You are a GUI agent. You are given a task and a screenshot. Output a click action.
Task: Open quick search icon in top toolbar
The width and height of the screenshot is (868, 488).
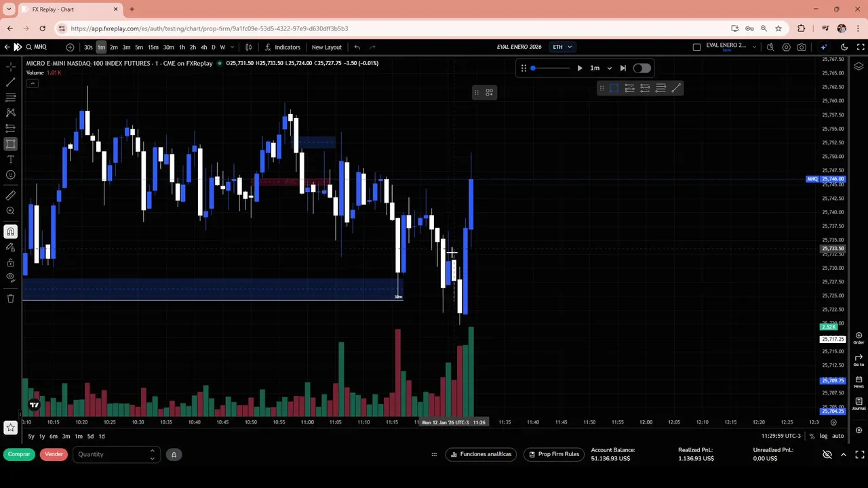770,47
